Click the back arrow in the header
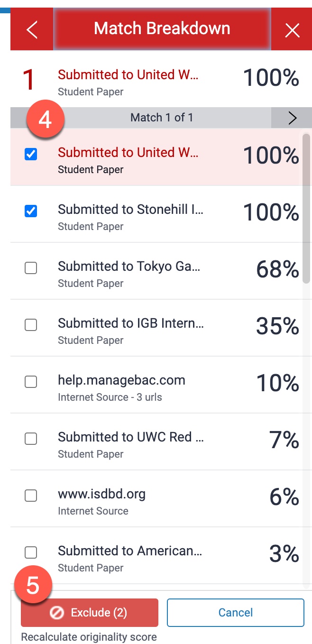This screenshot has height=644, width=312. 31,29
